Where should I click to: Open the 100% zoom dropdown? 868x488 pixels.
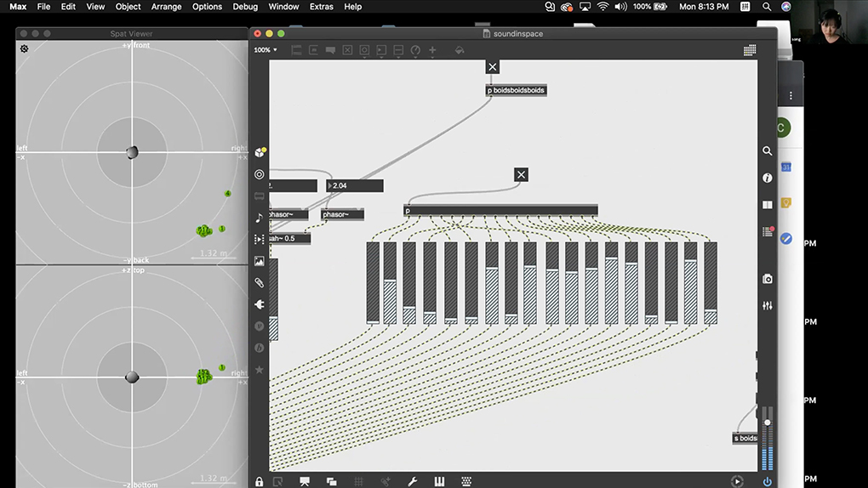[x=265, y=50]
